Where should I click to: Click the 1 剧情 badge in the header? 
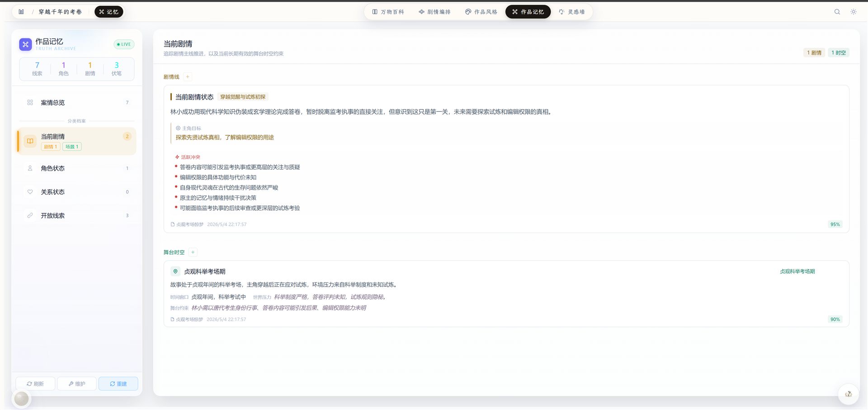click(814, 53)
